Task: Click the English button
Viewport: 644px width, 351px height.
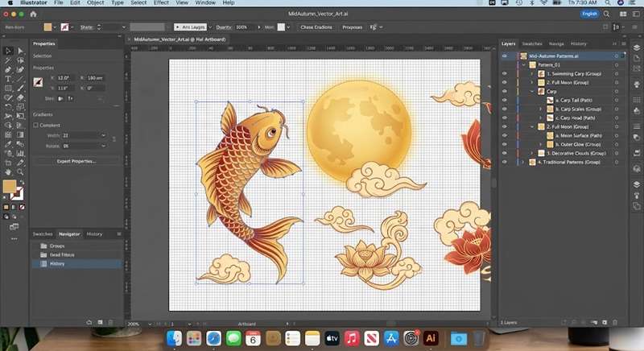Action: tap(589, 14)
